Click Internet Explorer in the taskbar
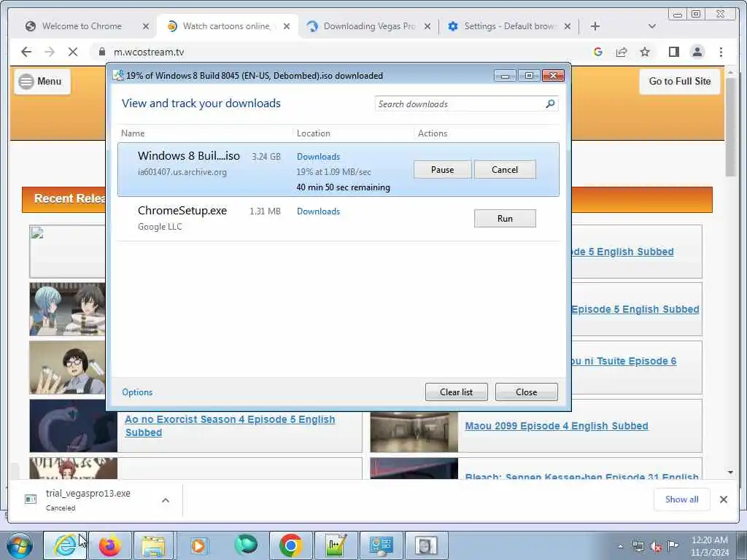 [x=65, y=545]
